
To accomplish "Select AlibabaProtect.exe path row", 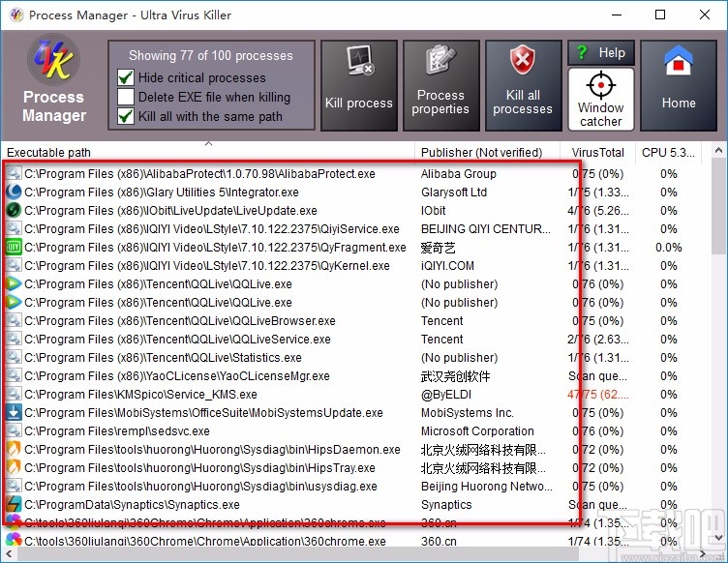I will point(199,174).
